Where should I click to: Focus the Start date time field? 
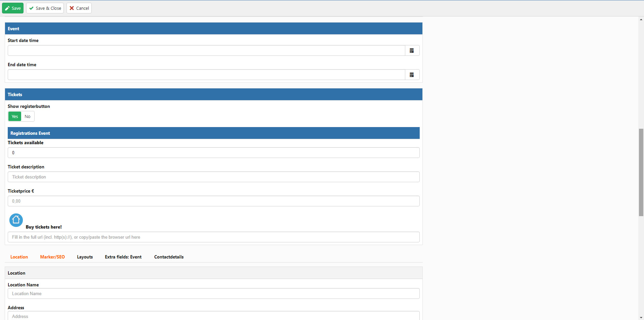coord(206,51)
